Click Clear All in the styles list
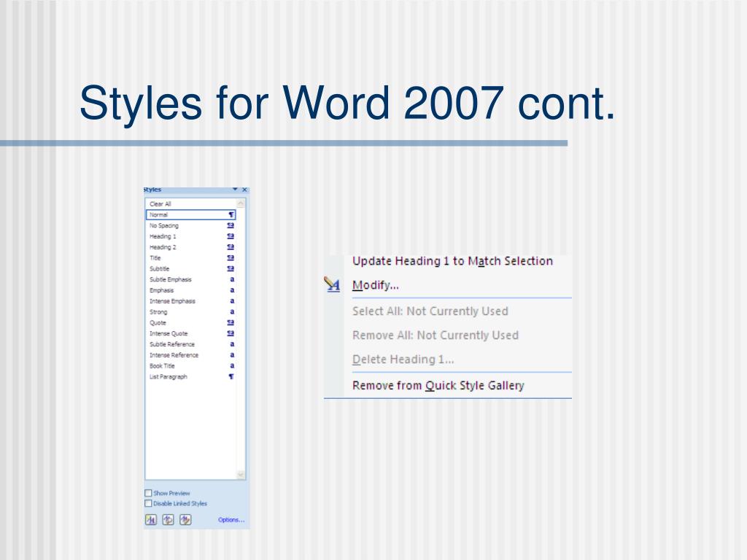This screenshot has width=747, height=560. pyautogui.click(x=190, y=204)
